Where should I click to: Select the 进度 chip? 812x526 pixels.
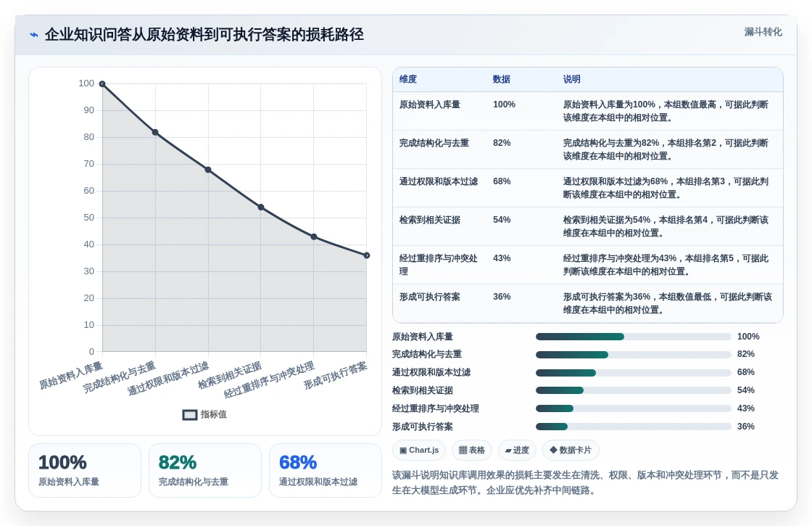pos(518,451)
